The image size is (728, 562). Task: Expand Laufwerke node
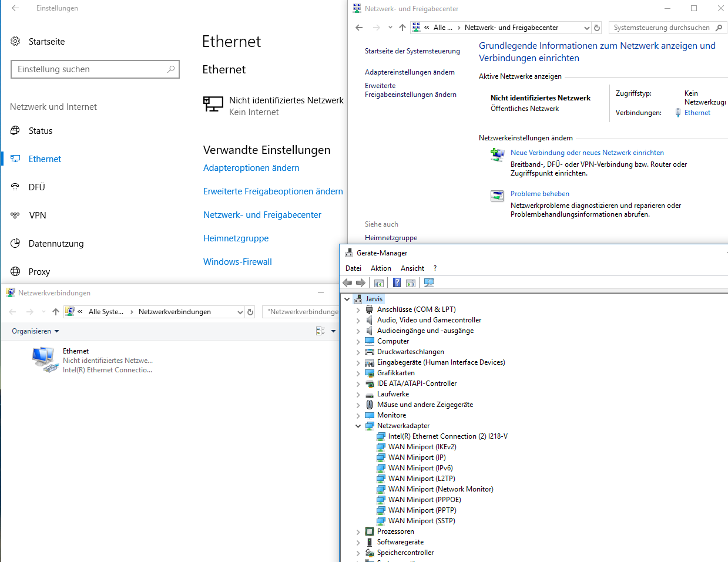click(x=358, y=394)
